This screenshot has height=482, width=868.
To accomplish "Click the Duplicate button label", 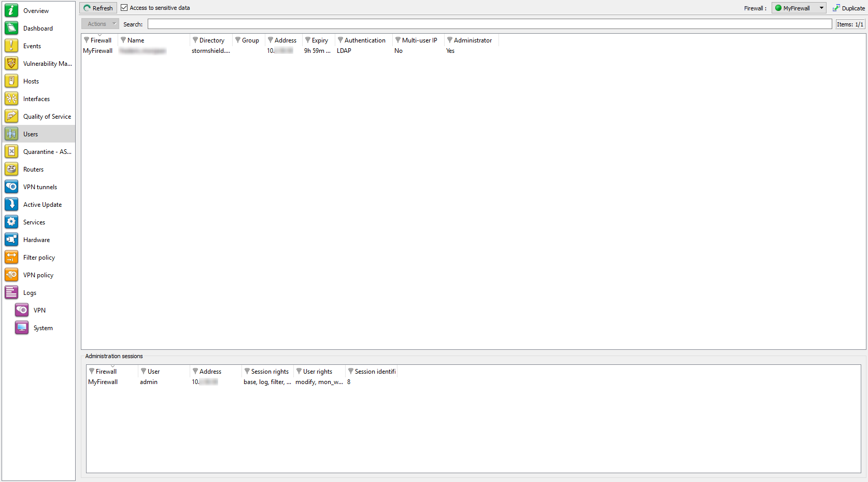I will point(853,8).
